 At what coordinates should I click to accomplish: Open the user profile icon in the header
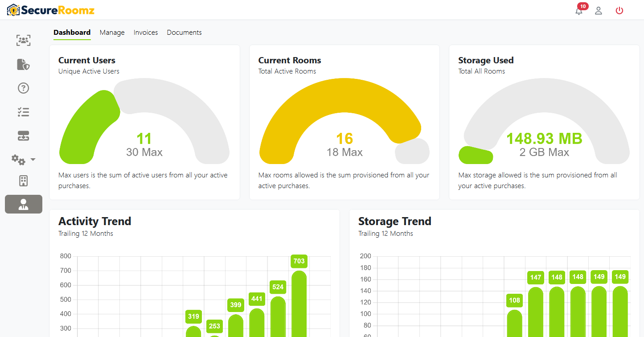point(599,11)
